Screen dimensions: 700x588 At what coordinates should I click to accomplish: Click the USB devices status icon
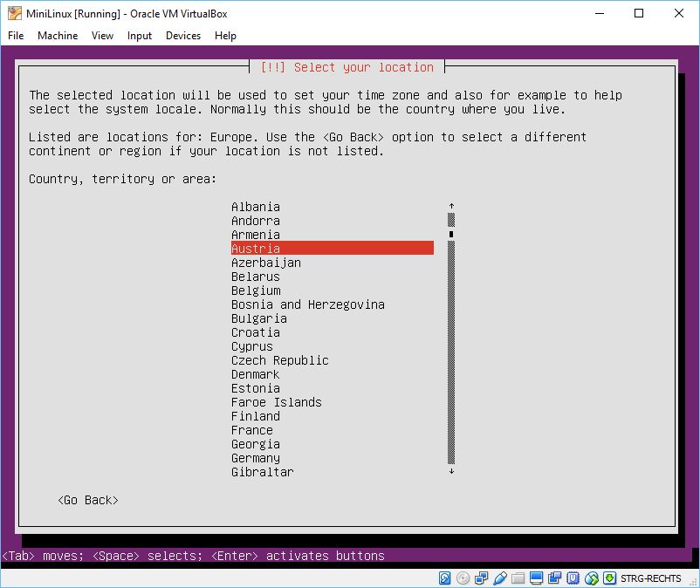pyautogui.click(x=499, y=578)
